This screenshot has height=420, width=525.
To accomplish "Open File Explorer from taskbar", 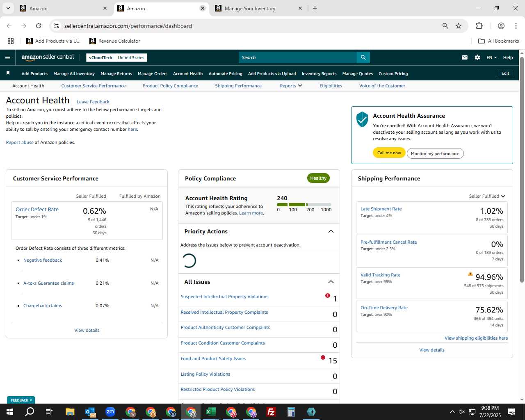I will pos(70,412).
